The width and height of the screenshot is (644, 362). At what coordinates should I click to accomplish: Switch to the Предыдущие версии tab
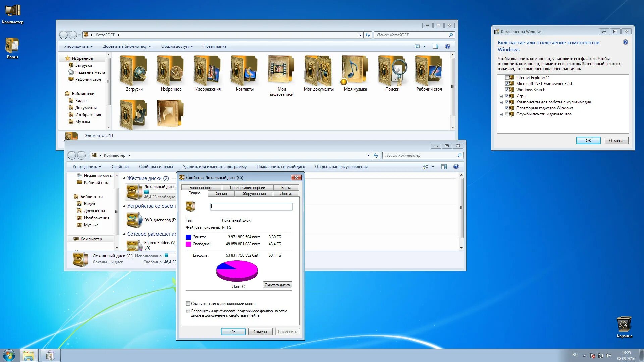[x=247, y=188]
